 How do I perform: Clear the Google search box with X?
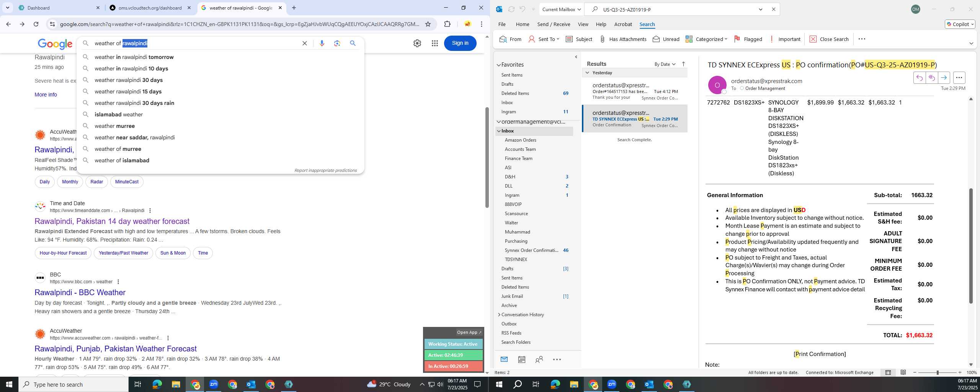coord(305,43)
